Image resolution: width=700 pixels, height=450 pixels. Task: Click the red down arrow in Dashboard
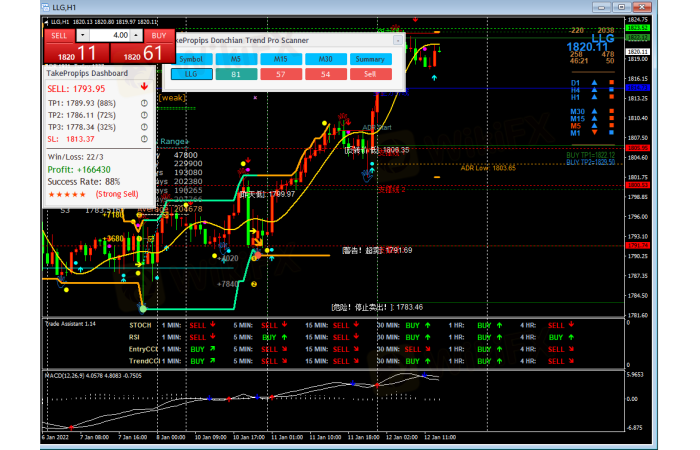[x=145, y=87]
